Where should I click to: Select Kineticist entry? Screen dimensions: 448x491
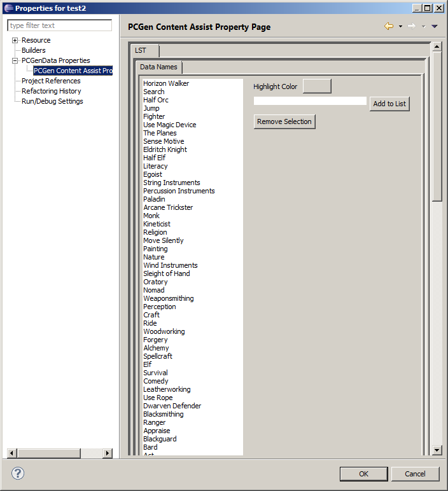(x=157, y=224)
